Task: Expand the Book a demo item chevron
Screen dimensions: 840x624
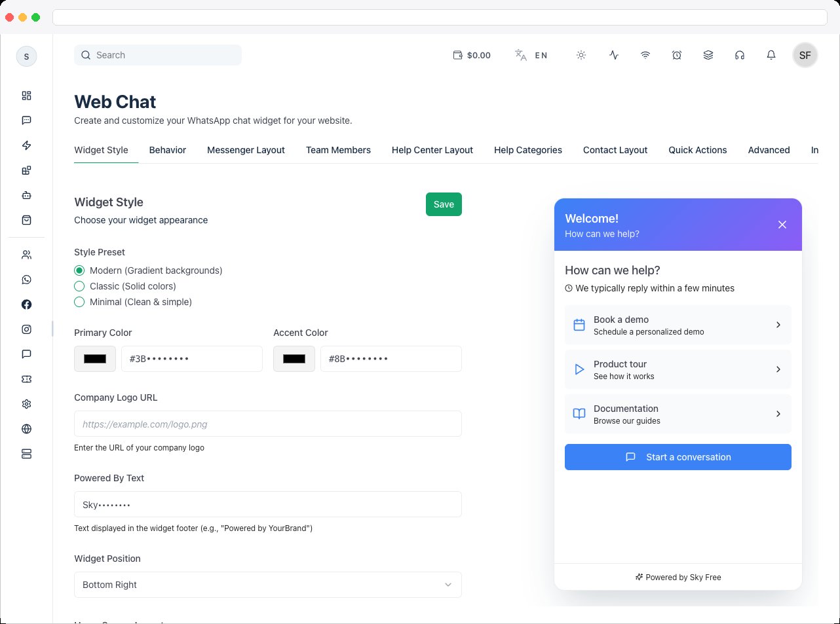Action: 778,325
